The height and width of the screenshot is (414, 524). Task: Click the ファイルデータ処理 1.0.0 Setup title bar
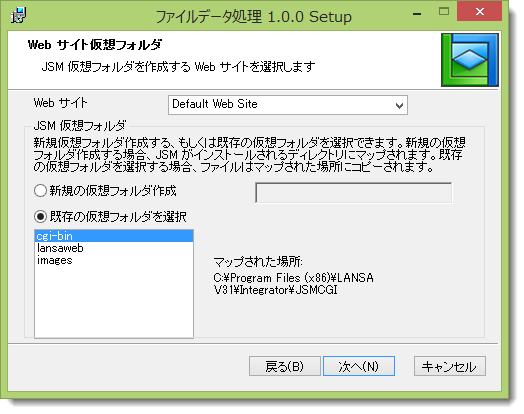(253, 16)
